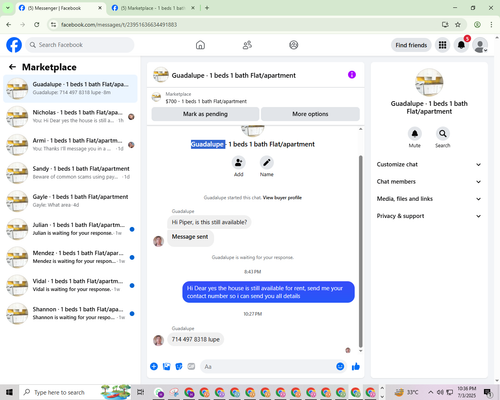Click the Search Facebook field
The image size is (500, 400).
pos(80,45)
